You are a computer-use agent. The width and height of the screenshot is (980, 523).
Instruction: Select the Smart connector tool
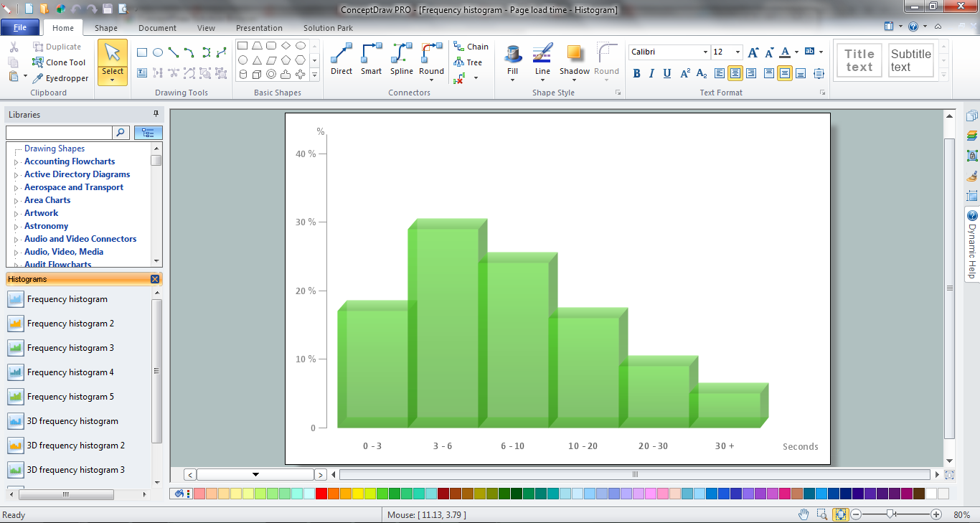tap(371, 59)
